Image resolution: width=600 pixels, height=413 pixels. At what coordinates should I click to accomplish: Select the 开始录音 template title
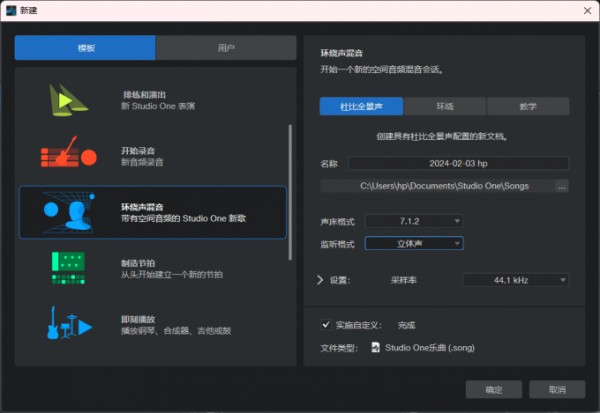pos(138,151)
